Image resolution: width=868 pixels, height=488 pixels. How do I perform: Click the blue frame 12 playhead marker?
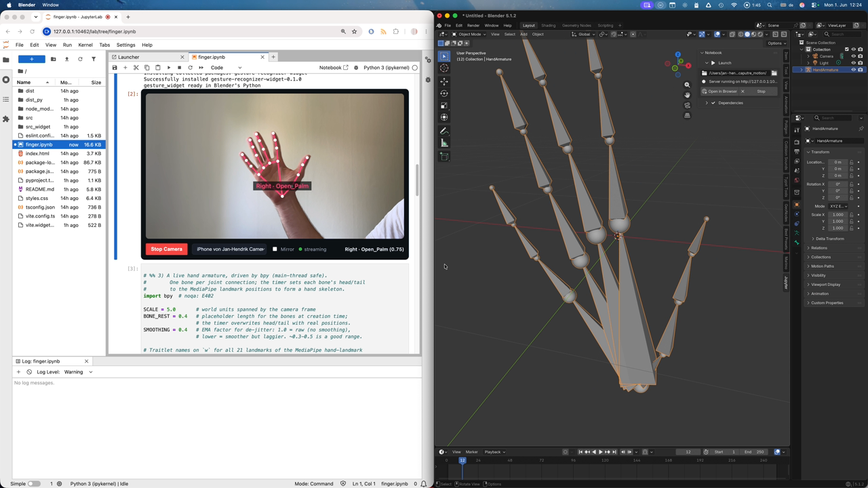pos(462,460)
